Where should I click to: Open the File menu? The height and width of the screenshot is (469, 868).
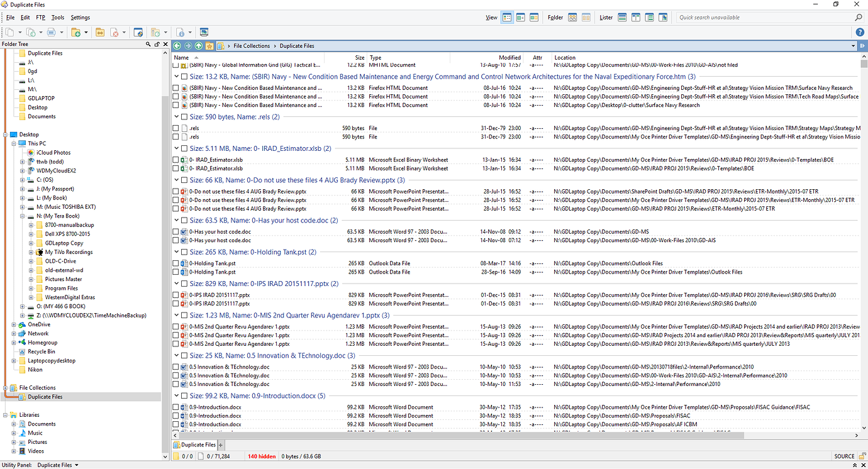point(10,18)
